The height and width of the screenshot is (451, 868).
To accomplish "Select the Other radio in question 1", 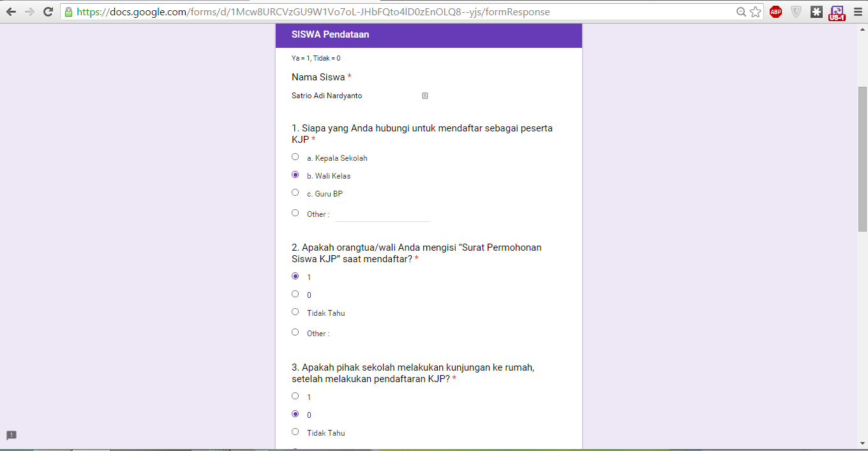I will 295,213.
